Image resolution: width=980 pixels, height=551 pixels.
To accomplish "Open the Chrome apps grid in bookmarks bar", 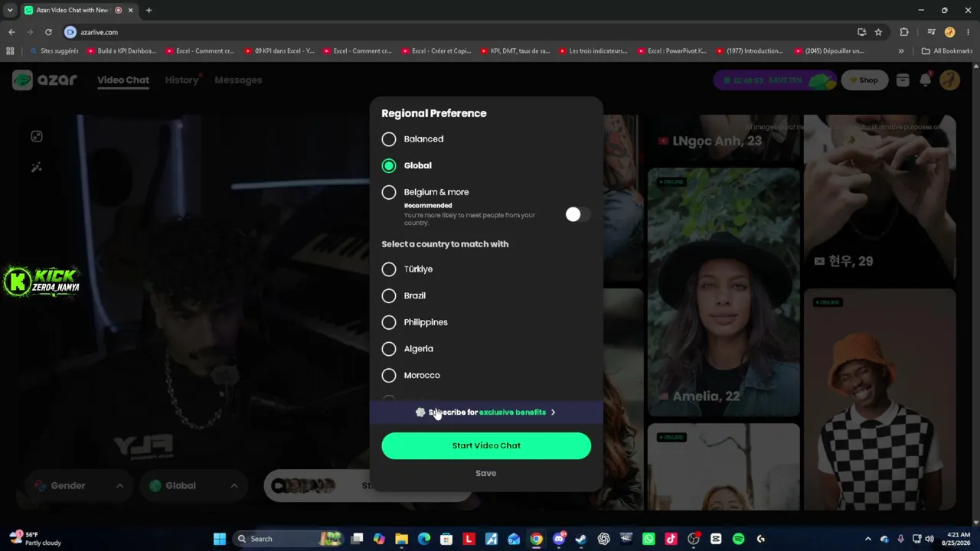I will [10, 51].
